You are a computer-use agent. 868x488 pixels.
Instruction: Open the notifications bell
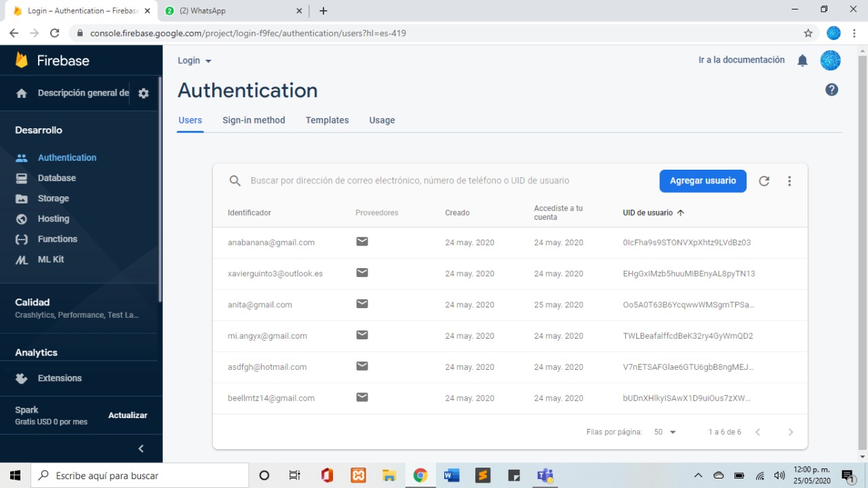(802, 60)
